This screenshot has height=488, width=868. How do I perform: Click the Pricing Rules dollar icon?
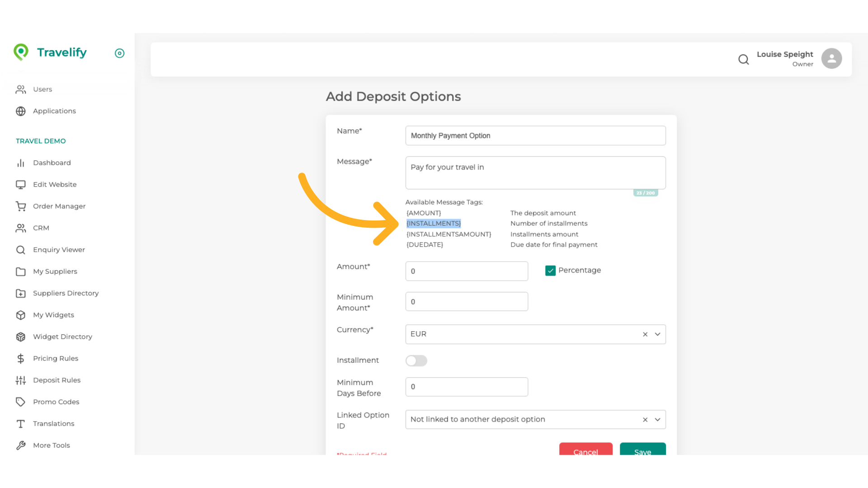pos(21,358)
